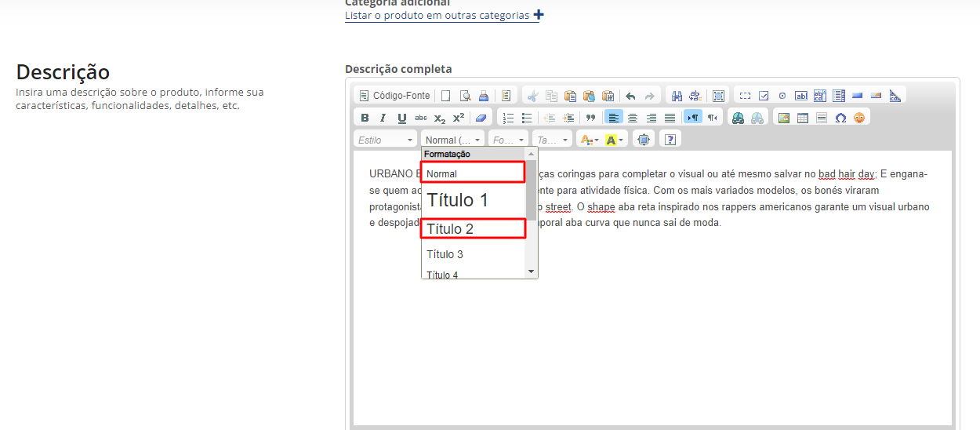This screenshot has height=430, width=980.
Task: Increase the paragraph indent
Action: [x=568, y=118]
